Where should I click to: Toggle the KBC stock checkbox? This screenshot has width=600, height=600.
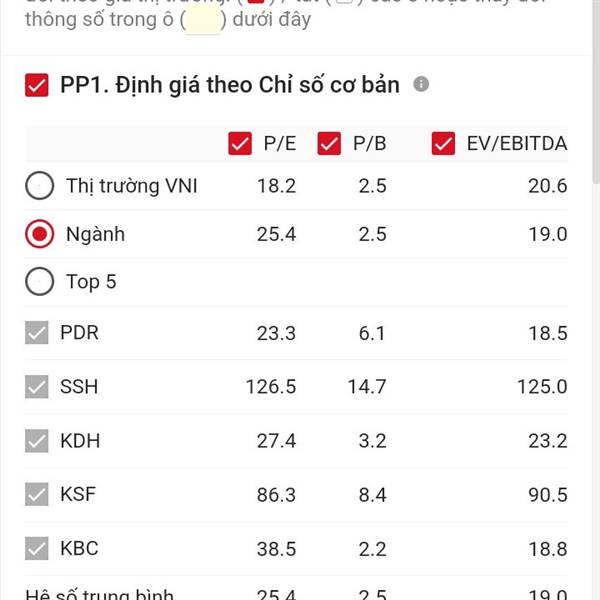(x=37, y=548)
